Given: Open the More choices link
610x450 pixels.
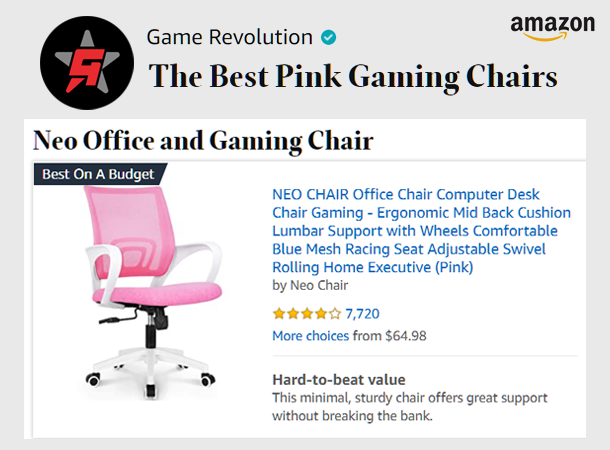Looking at the screenshot, I should [310, 336].
